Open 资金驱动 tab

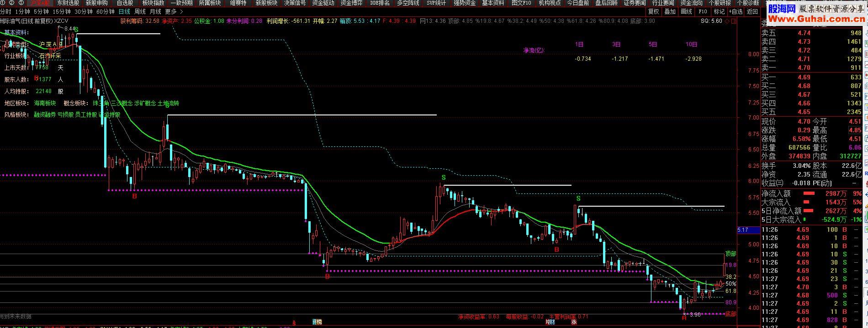coord(323,3)
